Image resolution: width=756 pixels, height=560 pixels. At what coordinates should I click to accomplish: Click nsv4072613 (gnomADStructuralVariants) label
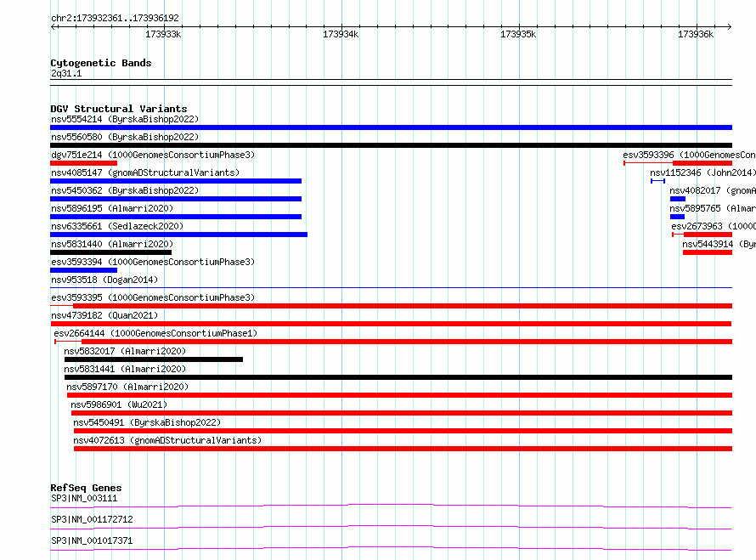click(167, 440)
